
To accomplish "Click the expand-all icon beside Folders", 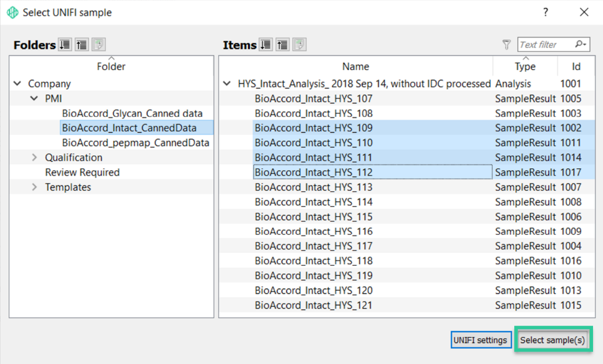I will (65, 45).
